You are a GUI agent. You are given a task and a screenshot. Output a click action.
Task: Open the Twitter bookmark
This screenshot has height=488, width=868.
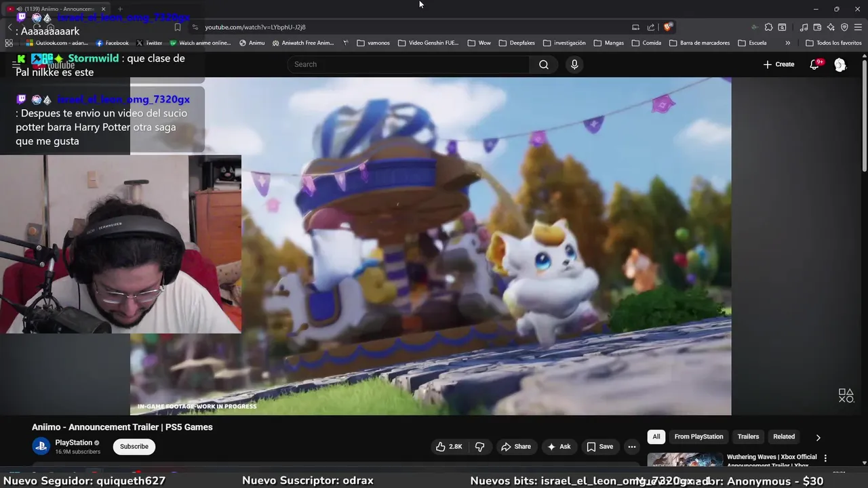(149, 43)
